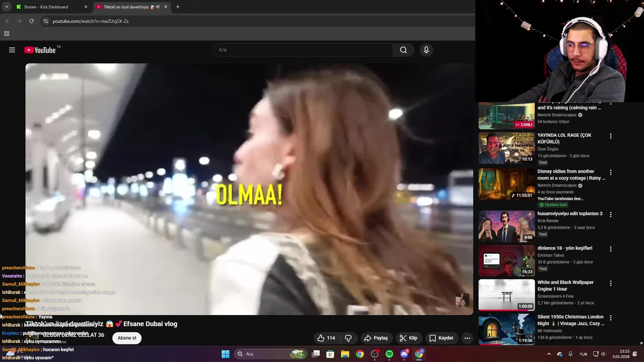This screenshot has width=644, height=362.
Task: Click the YouTube search magnifier button
Action: point(404,50)
